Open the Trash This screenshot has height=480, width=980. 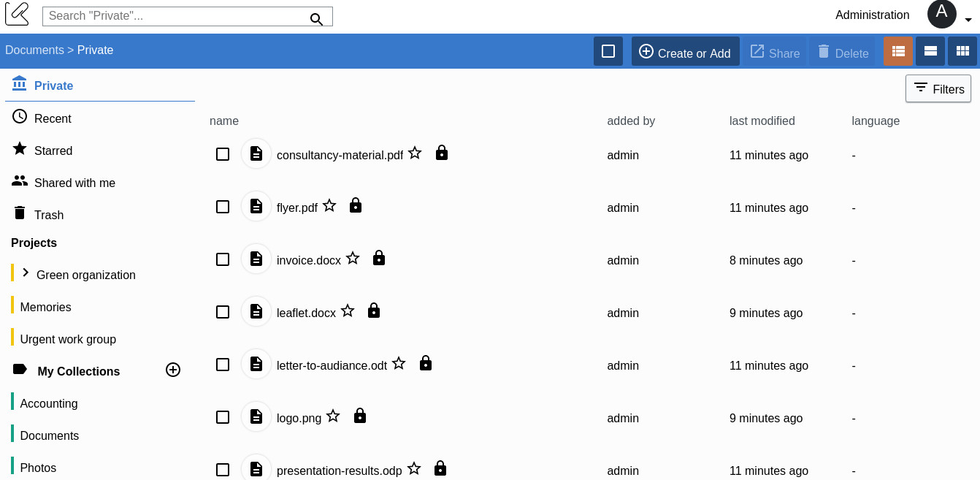[x=49, y=215]
